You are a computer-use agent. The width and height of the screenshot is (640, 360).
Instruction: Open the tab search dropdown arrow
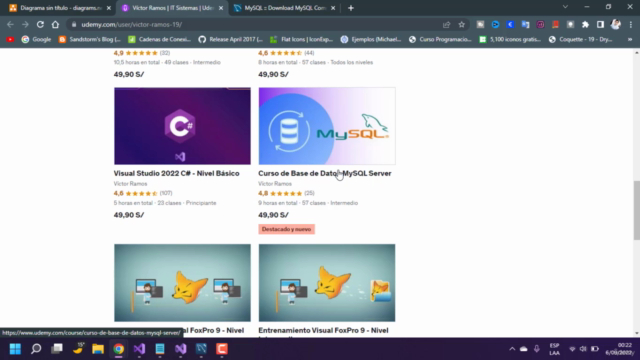coord(565,7)
